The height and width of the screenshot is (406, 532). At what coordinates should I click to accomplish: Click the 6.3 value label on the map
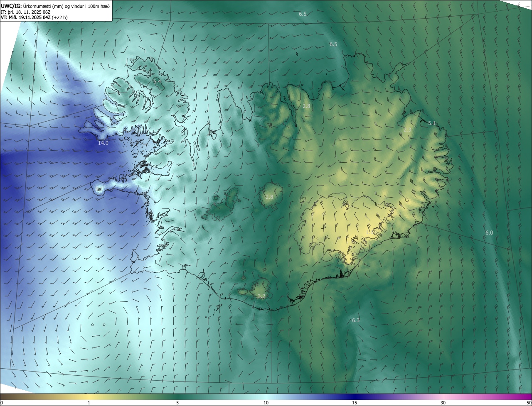click(x=356, y=320)
